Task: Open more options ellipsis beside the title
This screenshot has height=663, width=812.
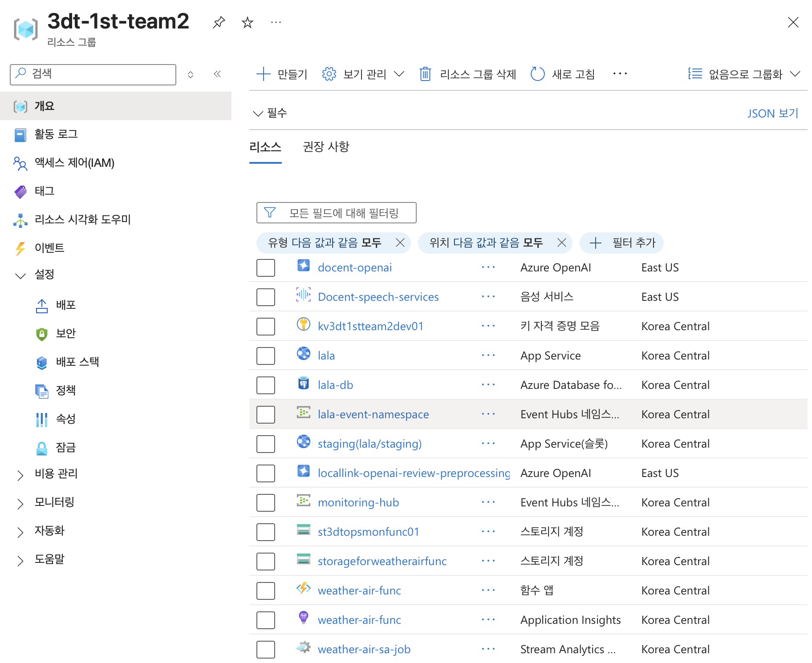Action: 276,22
